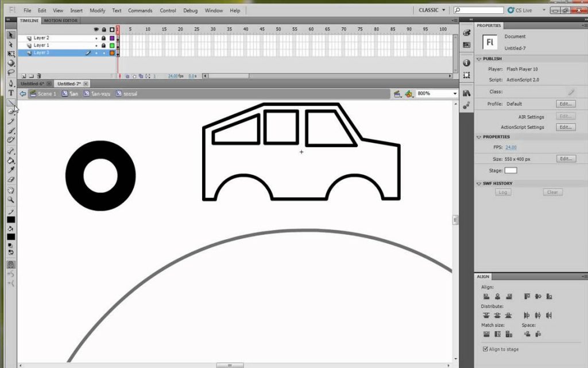The width and height of the screenshot is (588, 368).
Task: Select the Paint Bucket tool
Action: pos(11,161)
